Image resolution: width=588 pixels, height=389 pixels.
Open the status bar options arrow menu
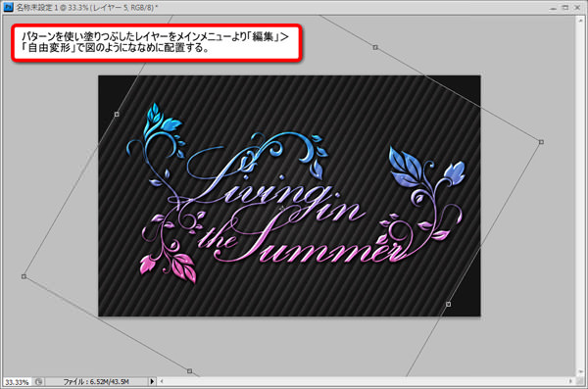(152, 382)
